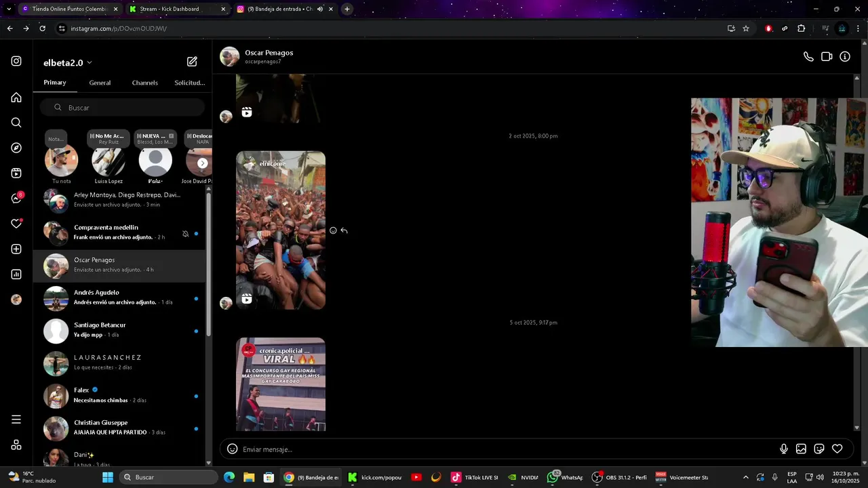Show more notes with the arrow button
868x488 pixels.
pyautogui.click(x=202, y=163)
